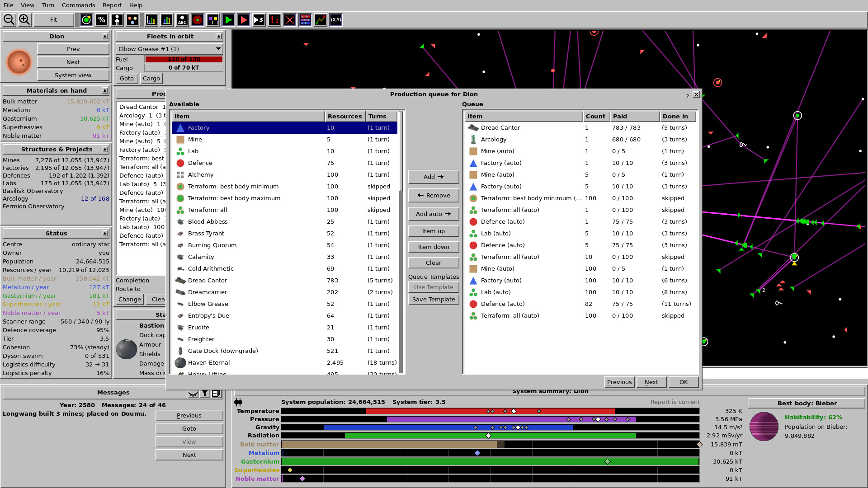
Task: Click the Temperature habitability bar
Action: pos(490,411)
